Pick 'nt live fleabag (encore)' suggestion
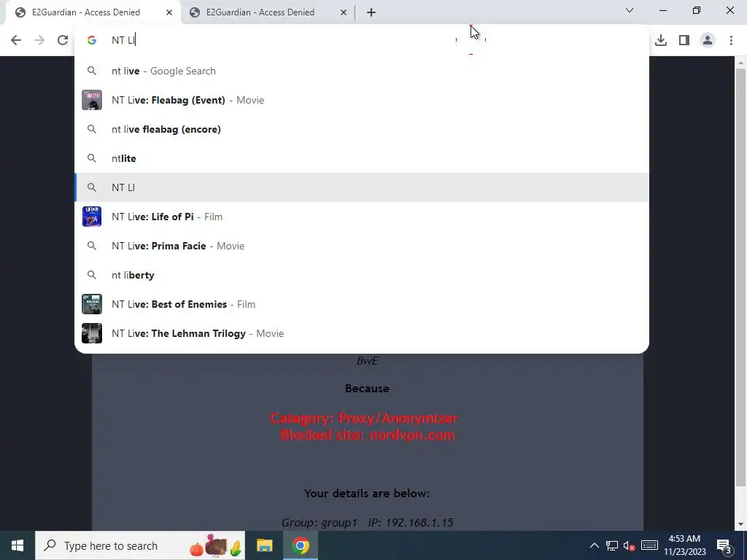The image size is (747, 560). click(x=362, y=129)
